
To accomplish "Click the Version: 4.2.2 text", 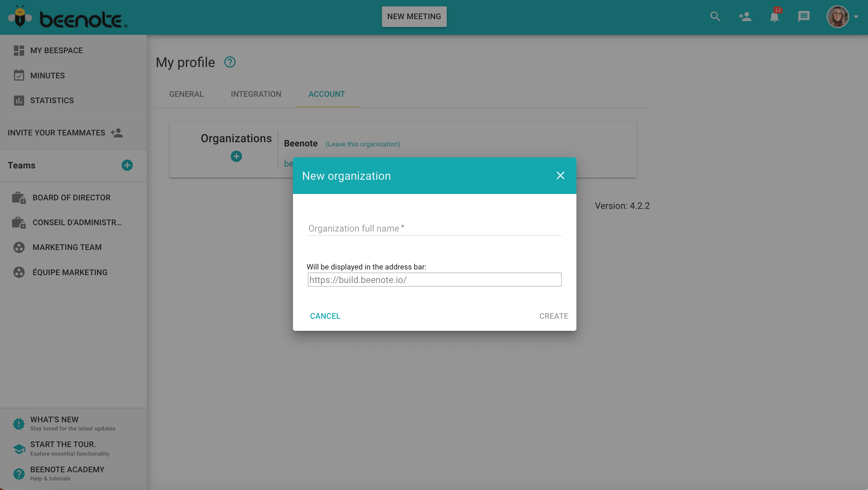I will click(x=622, y=206).
